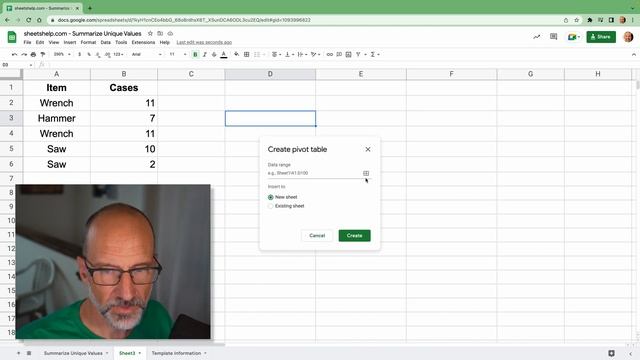Open Google Sheets home via green logo
This screenshot has height=360, width=640.
[12, 37]
